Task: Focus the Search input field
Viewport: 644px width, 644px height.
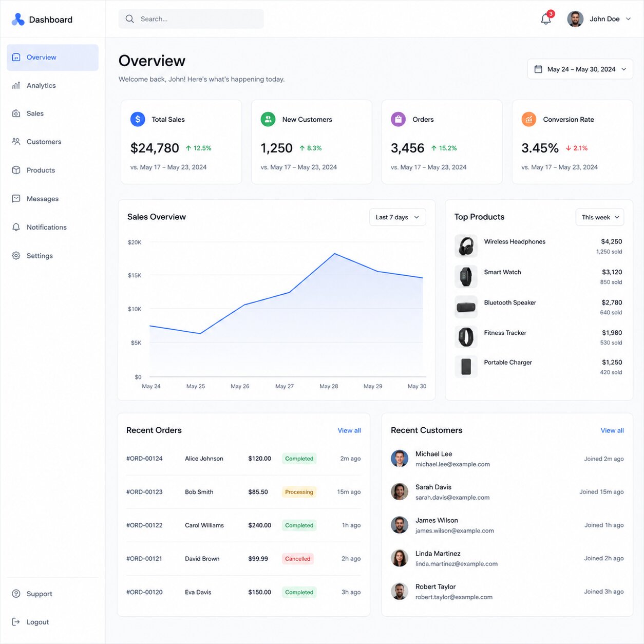Action: tap(191, 19)
